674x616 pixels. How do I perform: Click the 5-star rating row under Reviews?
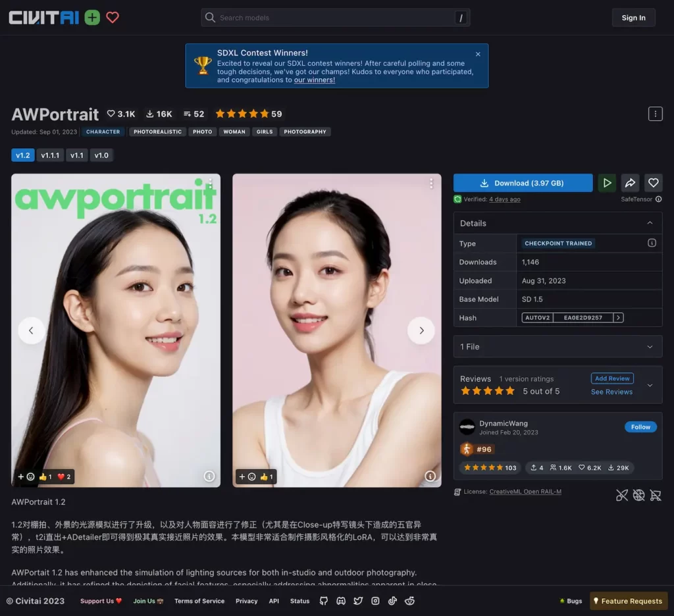pyautogui.click(x=487, y=390)
